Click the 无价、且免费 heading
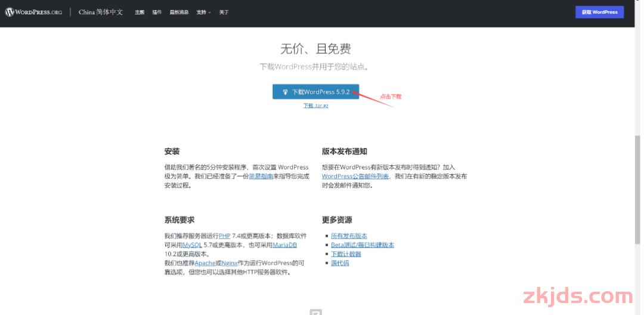This screenshot has width=644, height=315. 315,49
